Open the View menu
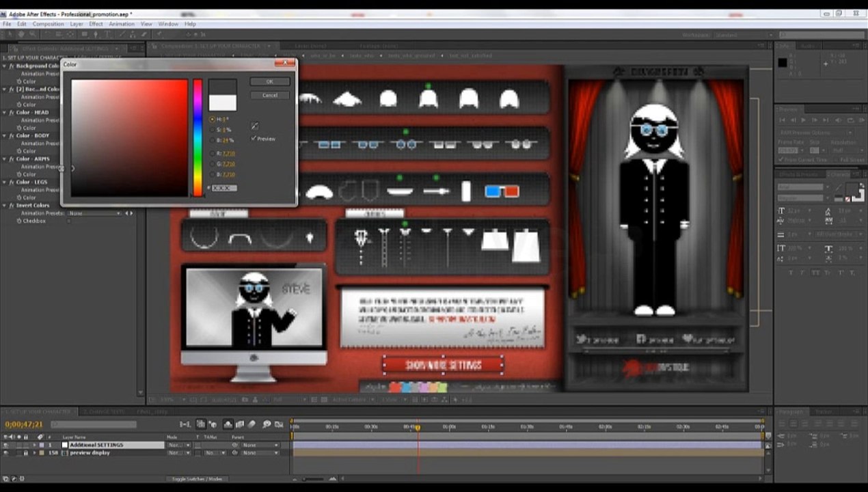The image size is (868, 492). click(146, 24)
